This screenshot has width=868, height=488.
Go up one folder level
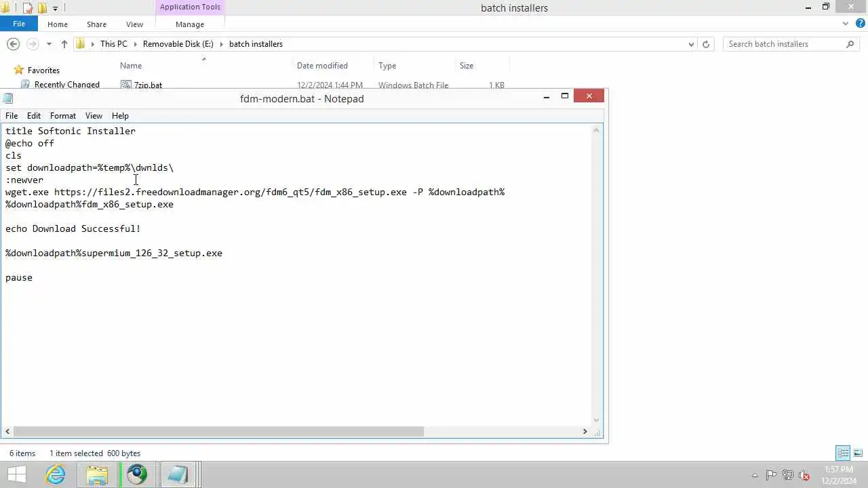(64, 44)
